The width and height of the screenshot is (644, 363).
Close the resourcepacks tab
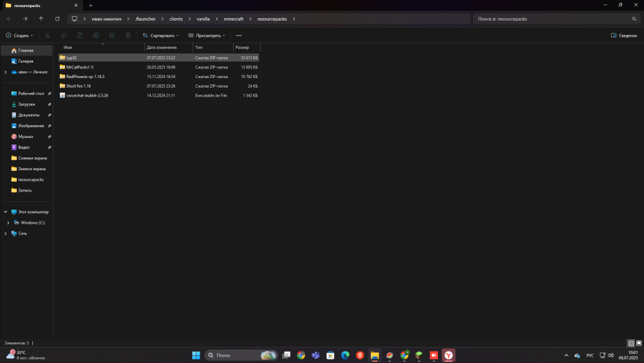click(76, 5)
